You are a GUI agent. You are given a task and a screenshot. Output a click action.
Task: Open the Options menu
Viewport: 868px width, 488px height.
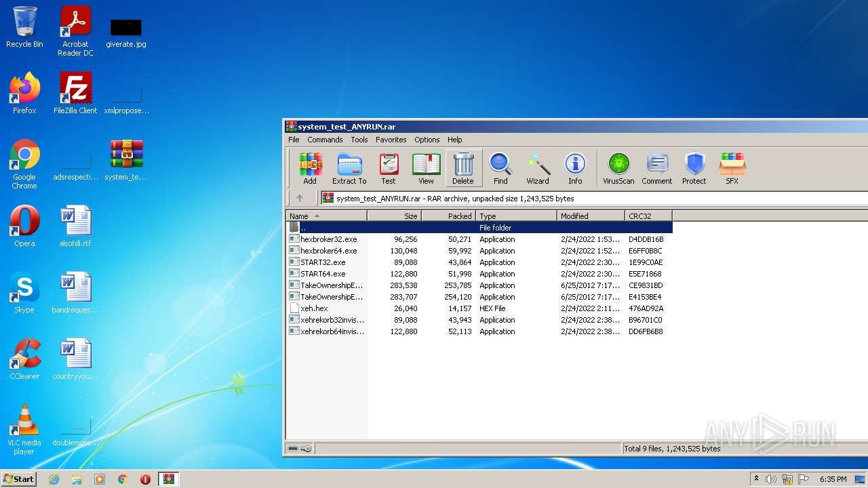point(427,140)
